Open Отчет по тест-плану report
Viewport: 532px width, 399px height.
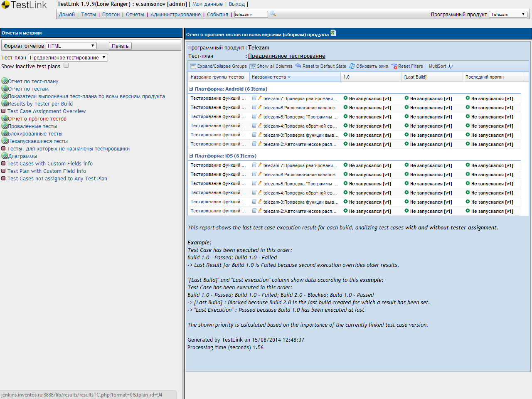click(x=33, y=81)
